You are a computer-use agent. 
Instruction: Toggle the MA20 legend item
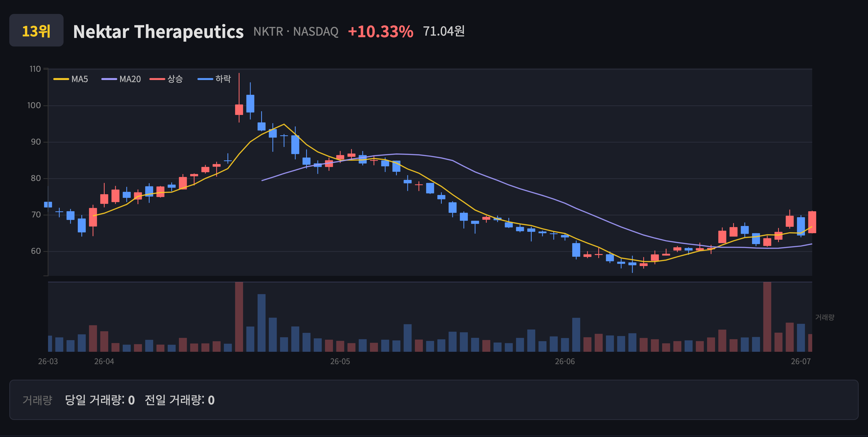[x=121, y=79]
